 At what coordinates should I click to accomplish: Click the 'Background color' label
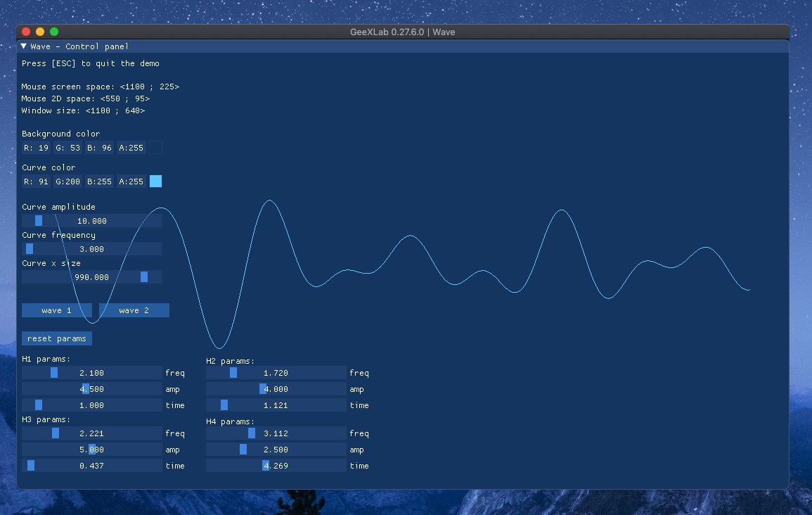point(61,134)
